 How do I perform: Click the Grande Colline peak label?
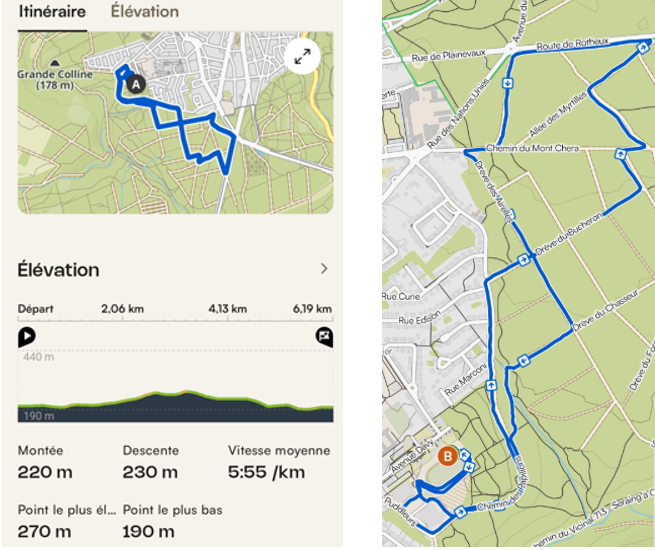[56, 80]
